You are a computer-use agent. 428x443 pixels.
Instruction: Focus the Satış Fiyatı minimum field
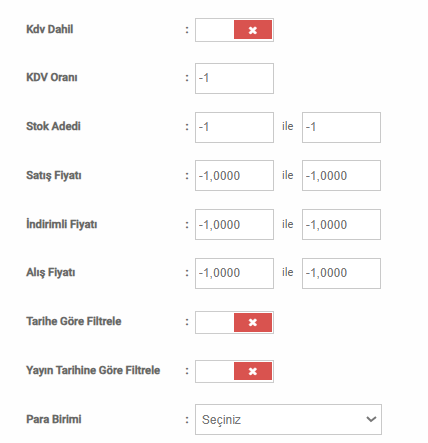point(234,175)
